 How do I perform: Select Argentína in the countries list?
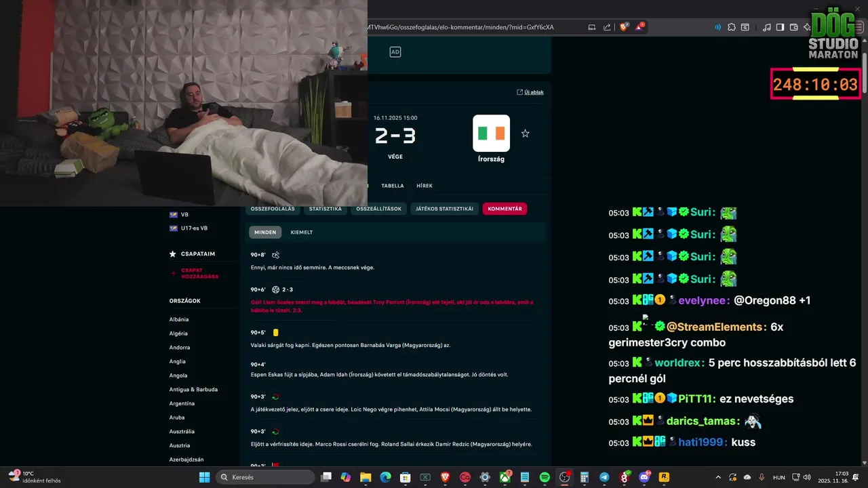pos(182,403)
